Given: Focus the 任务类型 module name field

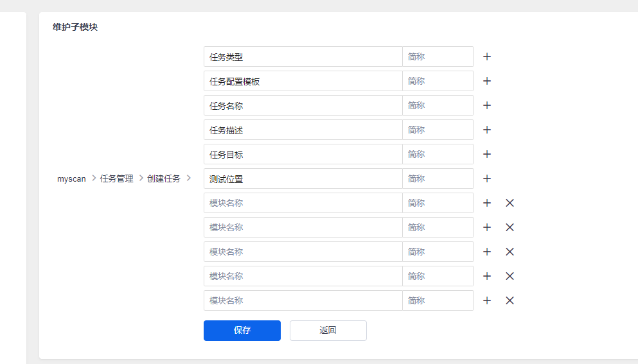Looking at the screenshot, I should (x=303, y=56).
